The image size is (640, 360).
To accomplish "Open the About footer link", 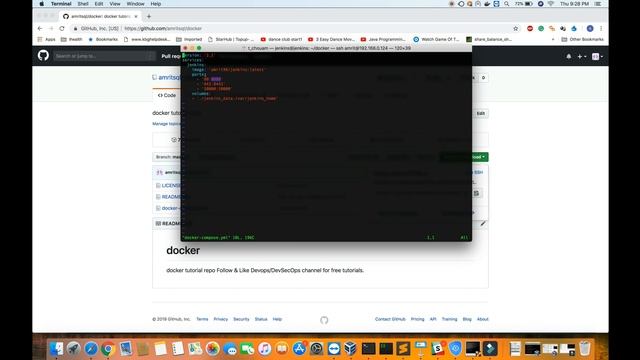I will coord(482,319).
